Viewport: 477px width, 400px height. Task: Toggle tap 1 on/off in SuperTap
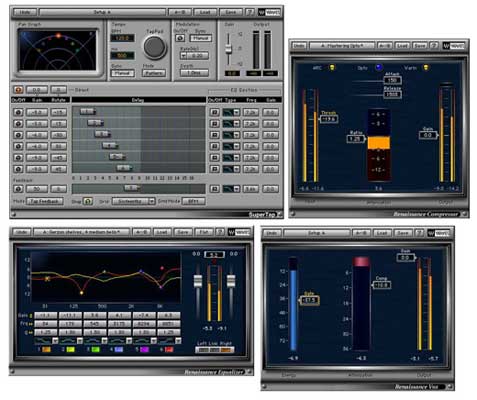(x=18, y=112)
